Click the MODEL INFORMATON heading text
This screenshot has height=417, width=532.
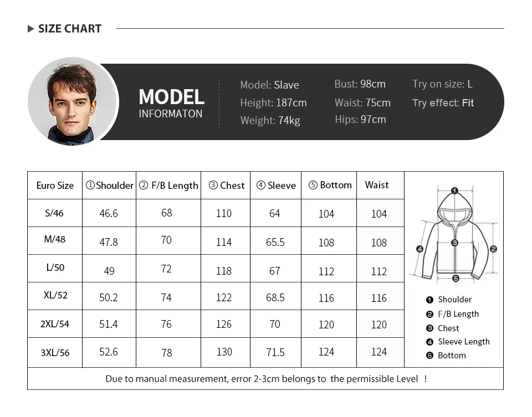[x=171, y=103]
